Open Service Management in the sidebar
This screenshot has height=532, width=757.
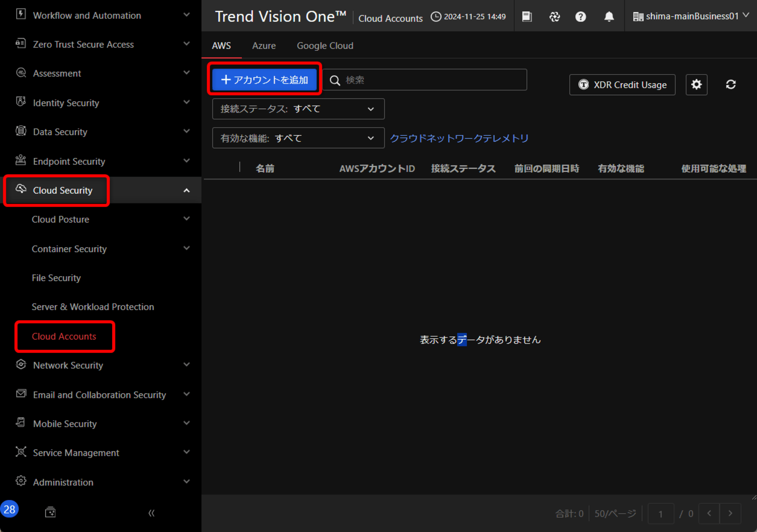click(x=76, y=453)
